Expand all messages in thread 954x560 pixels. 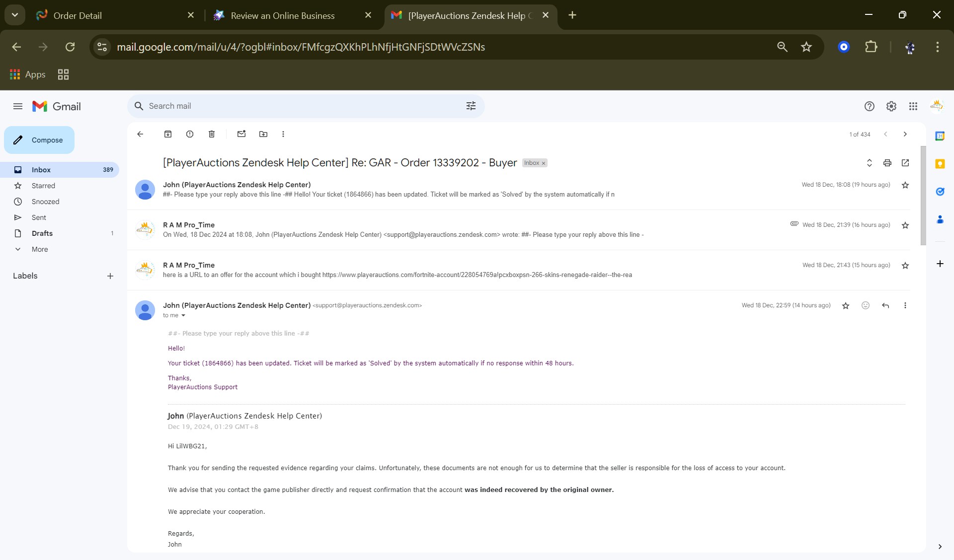pos(870,163)
